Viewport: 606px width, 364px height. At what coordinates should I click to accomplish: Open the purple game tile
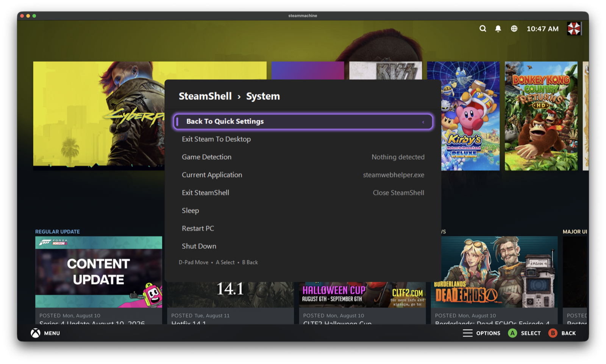(x=308, y=71)
